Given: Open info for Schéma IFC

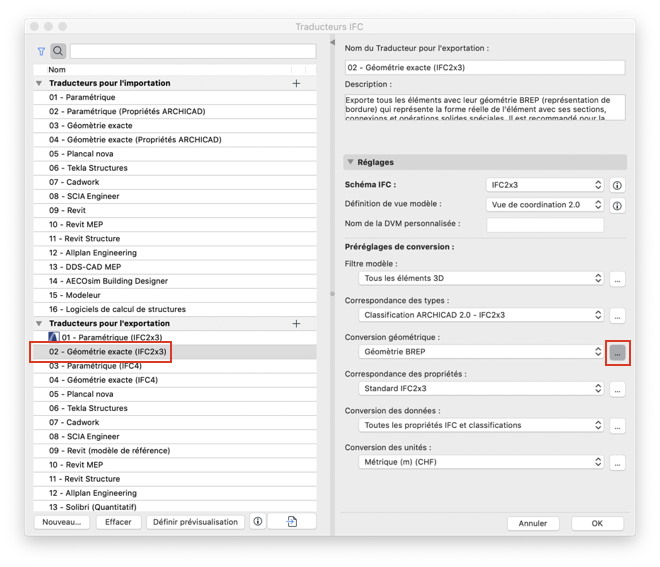Looking at the screenshot, I should [617, 185].
